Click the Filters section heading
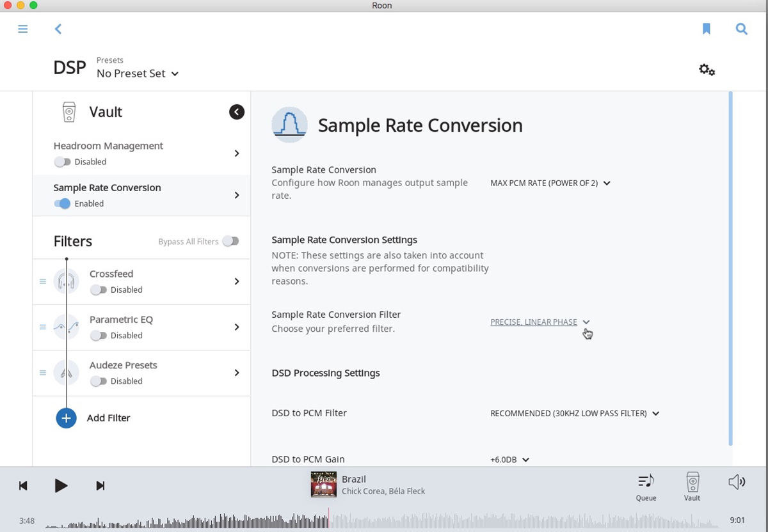The image size is (768, 532). click(x=73, y=241)
